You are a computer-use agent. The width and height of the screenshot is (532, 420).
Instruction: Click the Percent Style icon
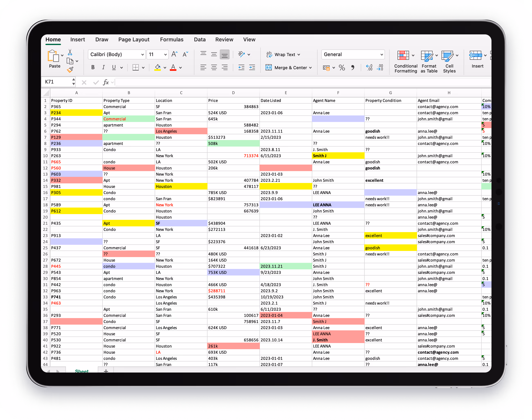pyautogui.click(x=342, y=68)
